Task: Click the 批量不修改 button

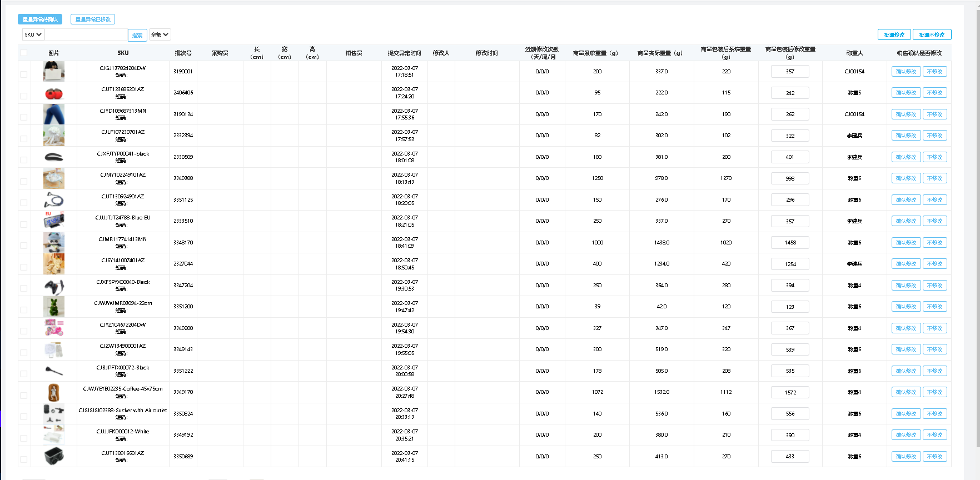Action: point(932,34)
